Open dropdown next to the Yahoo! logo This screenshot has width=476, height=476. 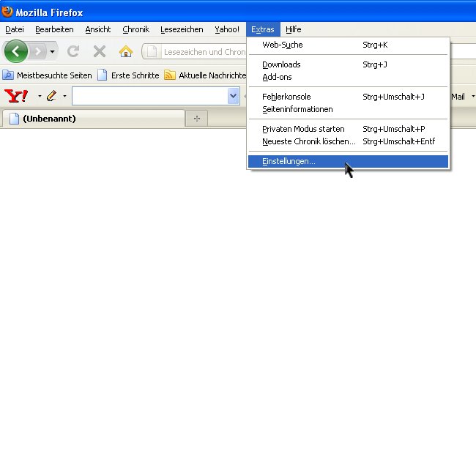(x=40, y=96)
